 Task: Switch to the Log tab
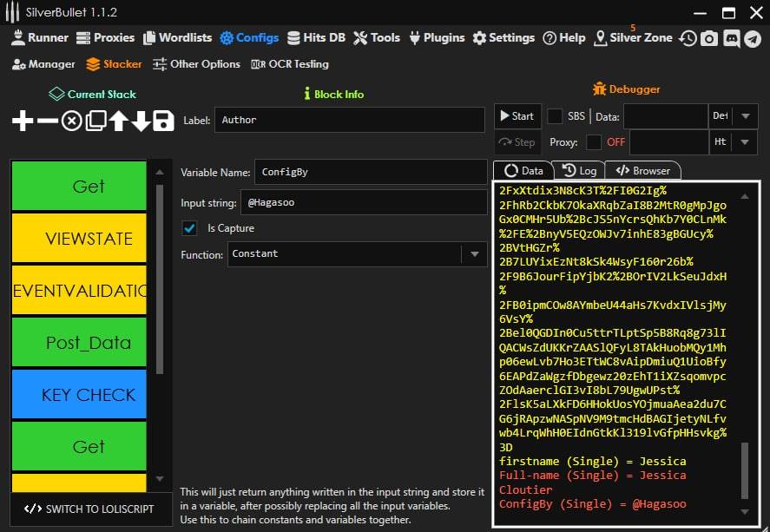click(x=579, y=171)
